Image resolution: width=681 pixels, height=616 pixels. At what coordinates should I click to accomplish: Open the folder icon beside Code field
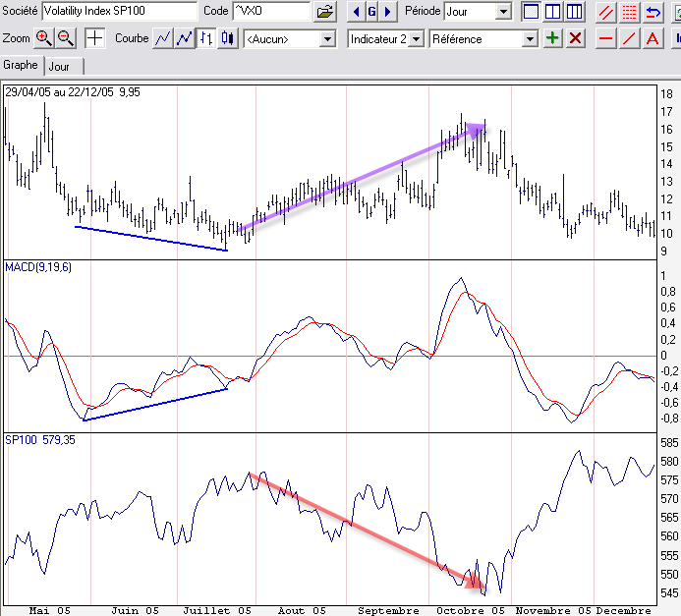point(325,12)
